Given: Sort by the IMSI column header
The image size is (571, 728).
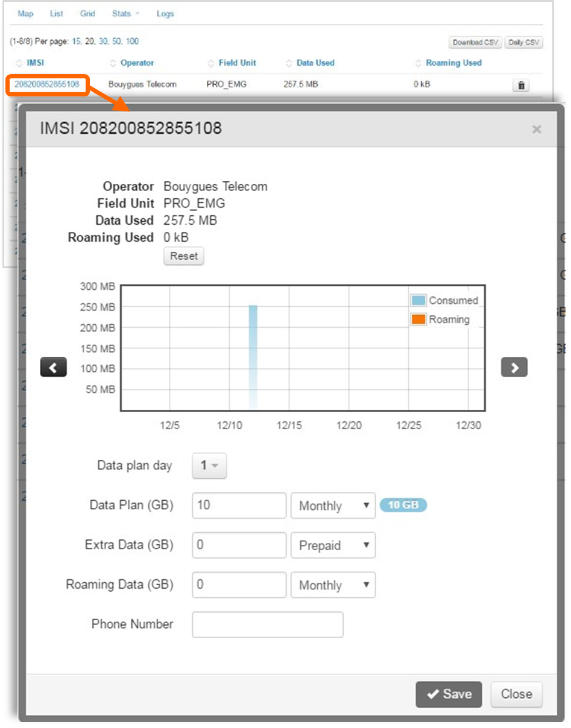Looking at the screenshot, I should pyautogui.click(x=35, y=63).
